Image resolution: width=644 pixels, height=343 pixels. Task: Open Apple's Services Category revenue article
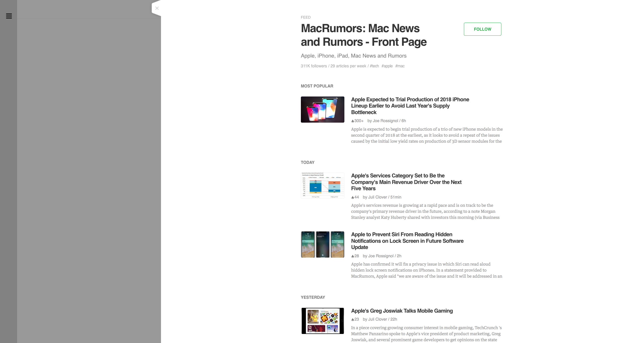coord(406,182)
